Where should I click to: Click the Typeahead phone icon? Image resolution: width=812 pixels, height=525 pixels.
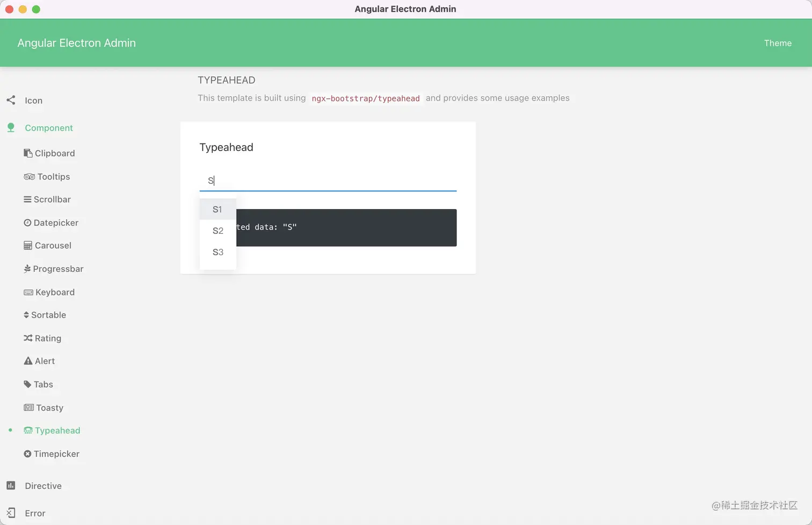(28, 430)
